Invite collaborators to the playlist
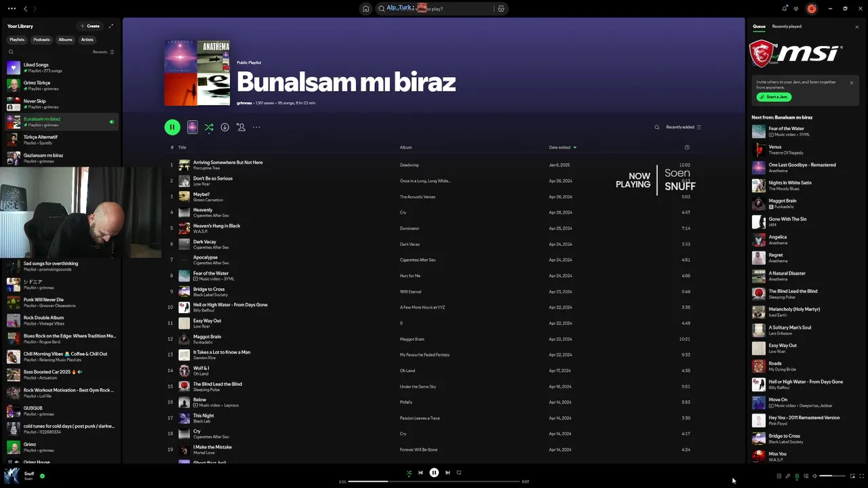The width and height of the screenshot is (868, 488). tap(241, 127)
